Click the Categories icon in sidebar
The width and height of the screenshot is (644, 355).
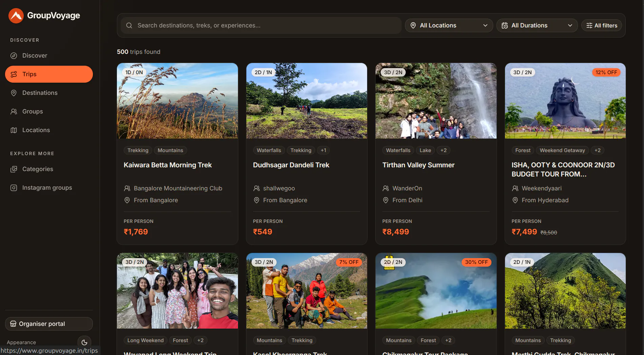click(14, 169)
